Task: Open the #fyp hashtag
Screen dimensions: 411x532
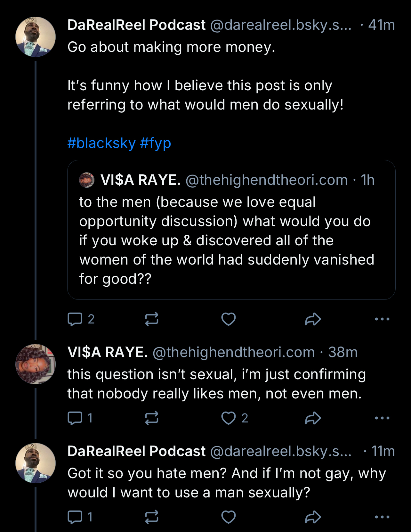Action: 156,143
